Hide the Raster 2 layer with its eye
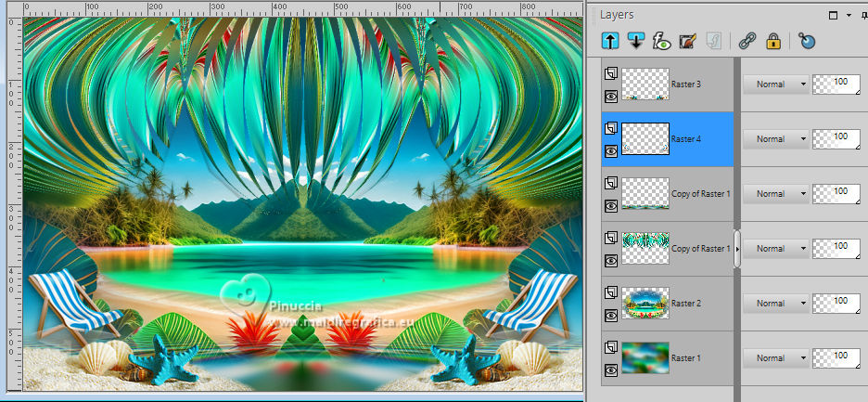Screen dimensions: 868x402 pyautogui.click(x=610, y=316)
